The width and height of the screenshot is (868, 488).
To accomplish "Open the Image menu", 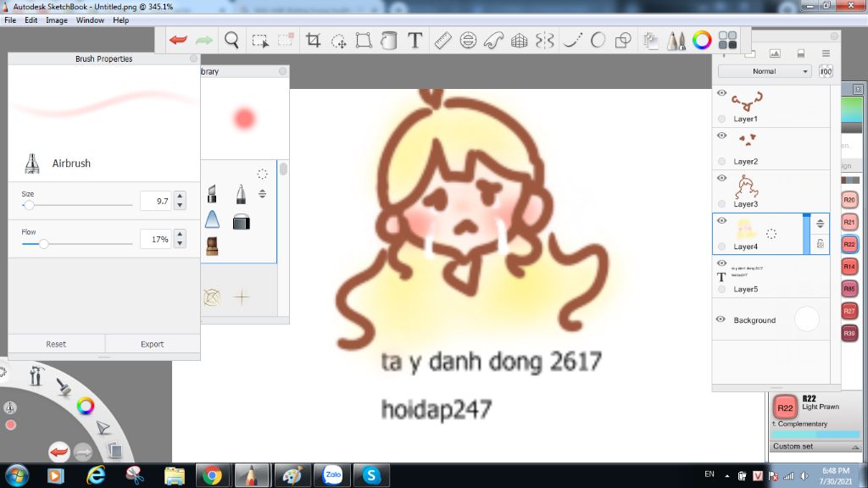I will point(57,20).
